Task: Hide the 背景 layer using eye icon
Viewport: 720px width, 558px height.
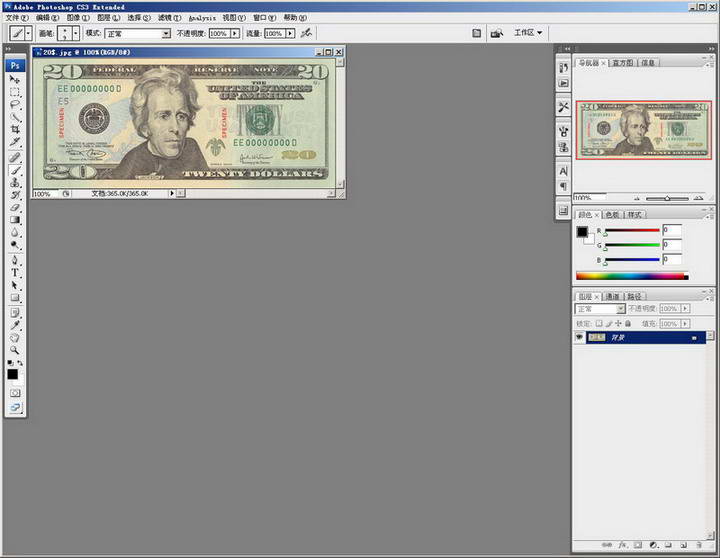Action: tap(580, 338)
